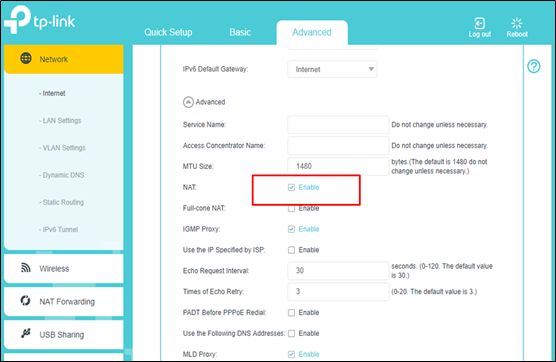This screenshot has height=362, width=556.
Task: Uncheck the NAT Enable checkbox
Action: 291,187
